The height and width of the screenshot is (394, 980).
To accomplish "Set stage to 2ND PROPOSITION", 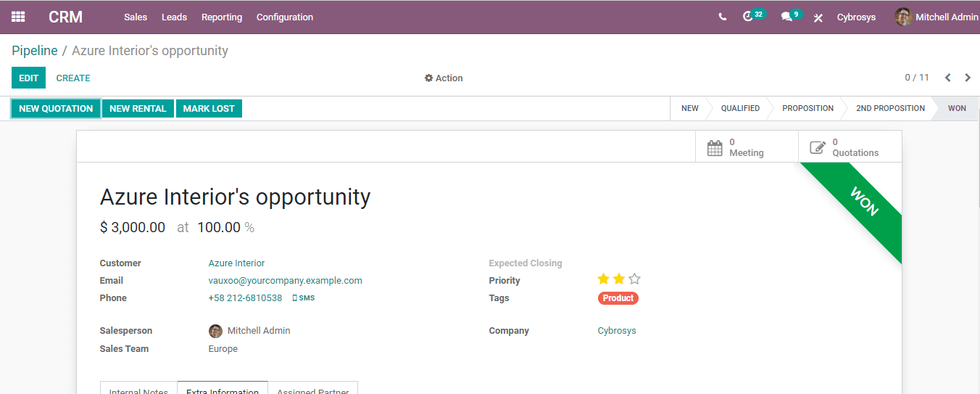I will coord(890,108).
